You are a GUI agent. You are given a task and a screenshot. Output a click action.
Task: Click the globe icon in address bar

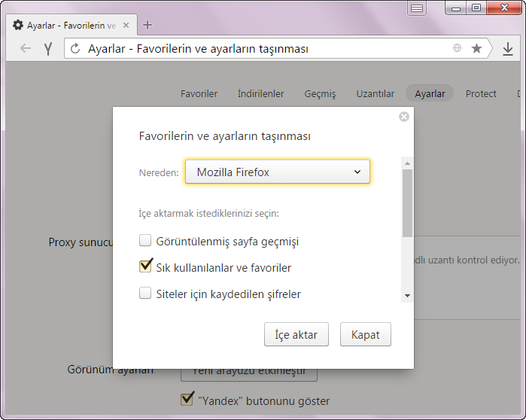[457, 48]
